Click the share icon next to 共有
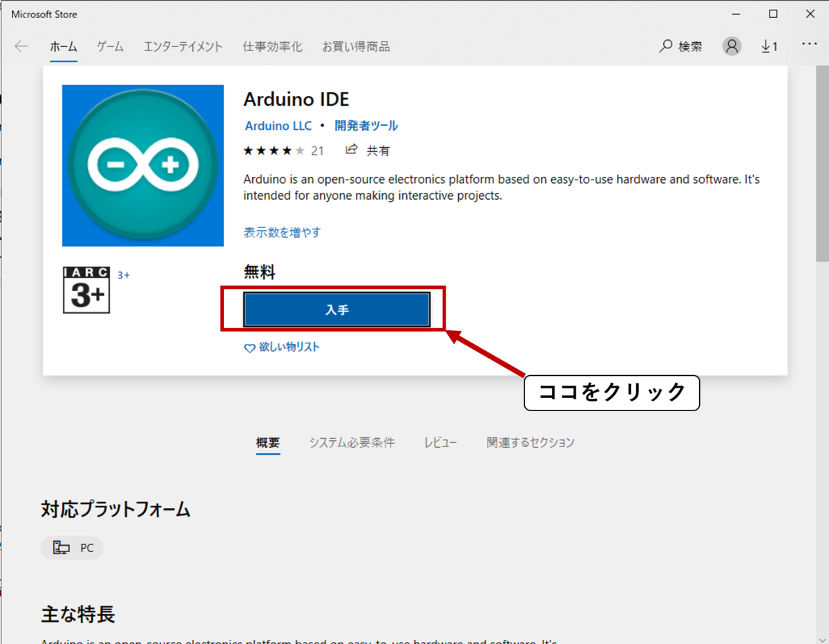Image resolution: width=829 pixels, height=644 pixels. 352,150
